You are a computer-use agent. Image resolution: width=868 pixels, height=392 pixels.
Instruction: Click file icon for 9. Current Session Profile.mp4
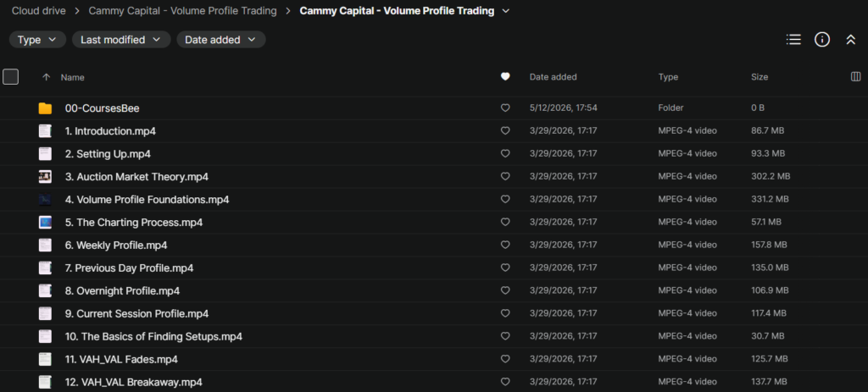tap(46, 313)
